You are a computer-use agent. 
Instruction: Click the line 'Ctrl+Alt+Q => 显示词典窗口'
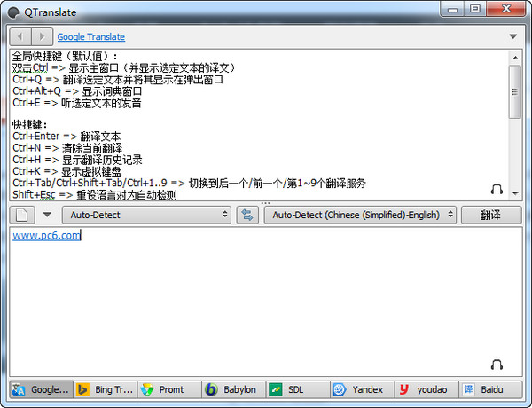pos(77,91)
